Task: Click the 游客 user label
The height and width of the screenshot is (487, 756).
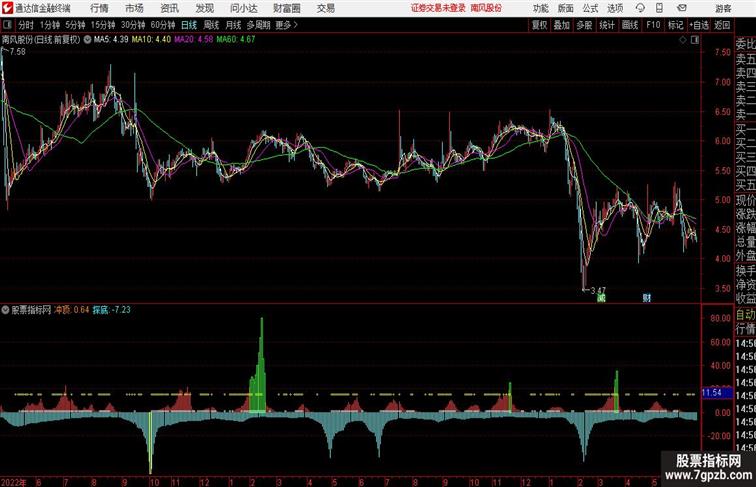Action: click(723, 8)
